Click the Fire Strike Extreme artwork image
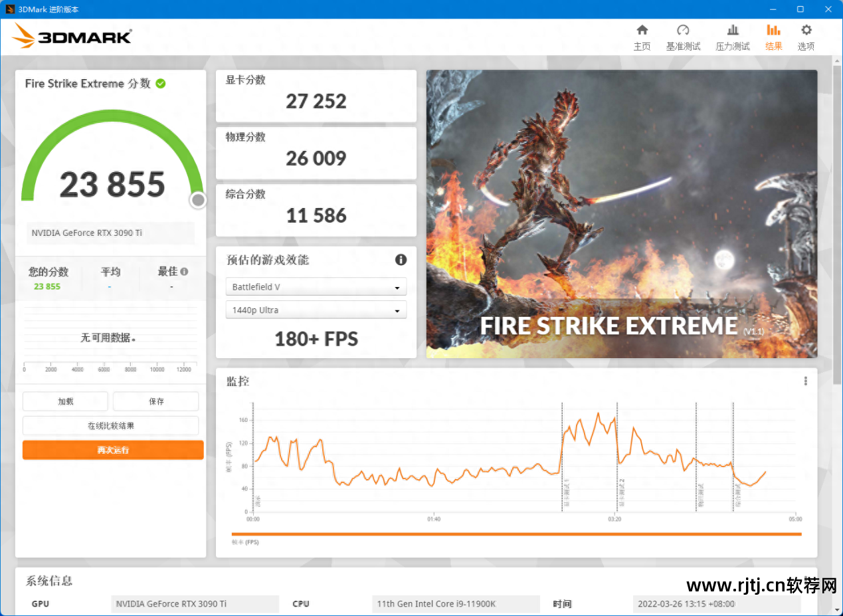This screenshot has height=616, width=843. pos(622,214)
